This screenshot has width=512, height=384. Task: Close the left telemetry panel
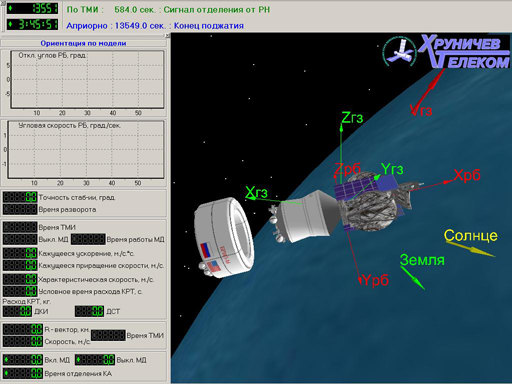[x=168, y=36]
